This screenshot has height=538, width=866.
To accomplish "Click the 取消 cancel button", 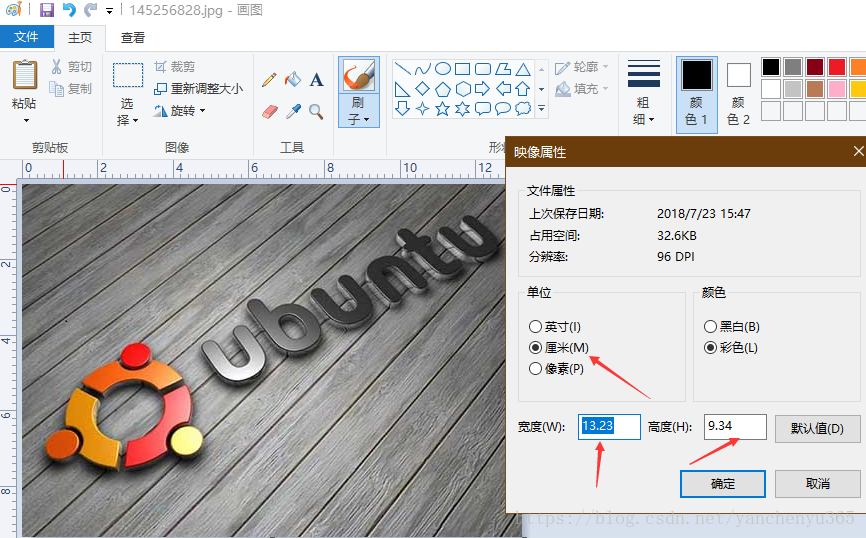I will click(817, 484).
